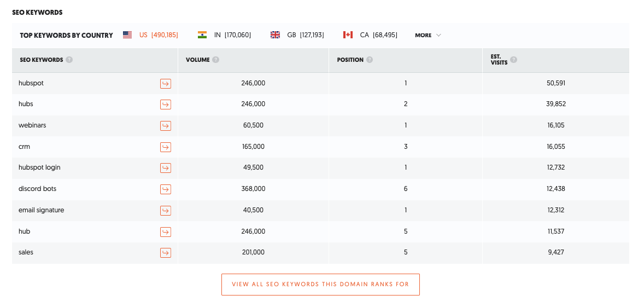Open arrow icon for crm keyword

tap(165, 147)
